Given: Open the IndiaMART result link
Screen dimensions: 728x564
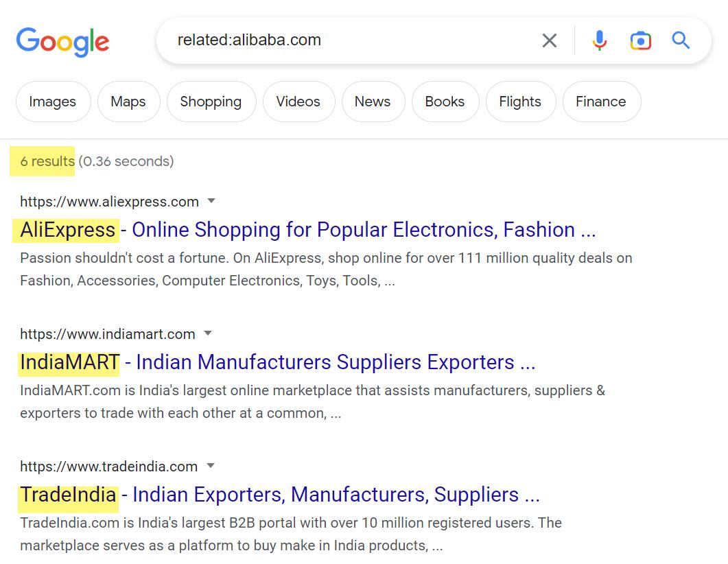Looking at the screenshot, I should click(277, 362).
